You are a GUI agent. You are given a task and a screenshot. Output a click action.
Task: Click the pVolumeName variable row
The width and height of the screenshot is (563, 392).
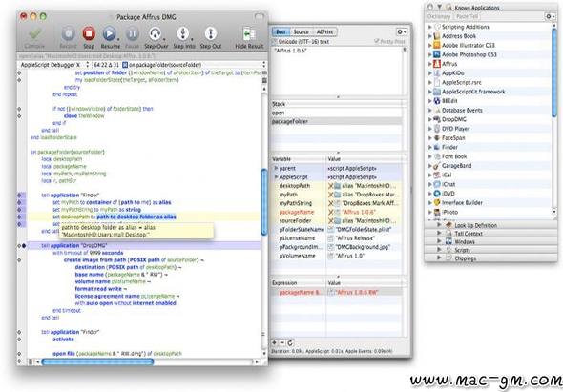point(337,256)
